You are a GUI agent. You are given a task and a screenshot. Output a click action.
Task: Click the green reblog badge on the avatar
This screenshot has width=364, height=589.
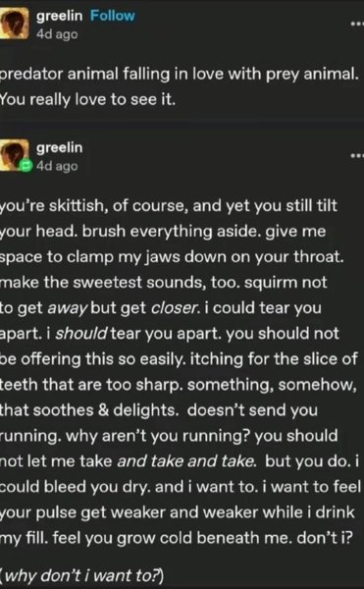click(x=26, y=166)
